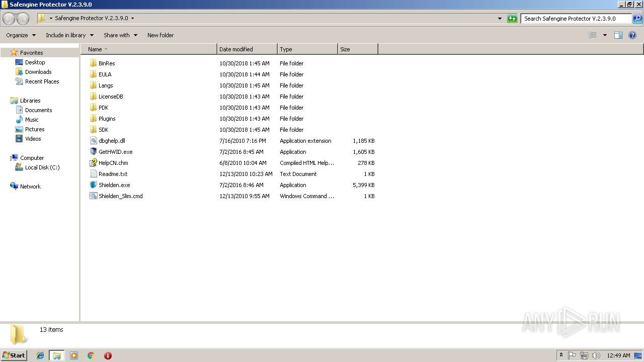Expand the view options dropdown arrow
Screen dimensions: 644x362
click(x=605, y=35)
